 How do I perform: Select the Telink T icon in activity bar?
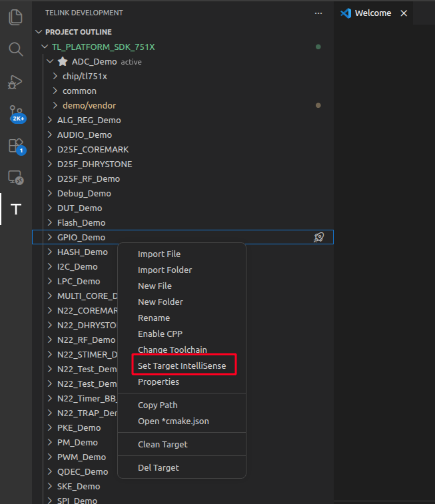click(x=16, y=209)
